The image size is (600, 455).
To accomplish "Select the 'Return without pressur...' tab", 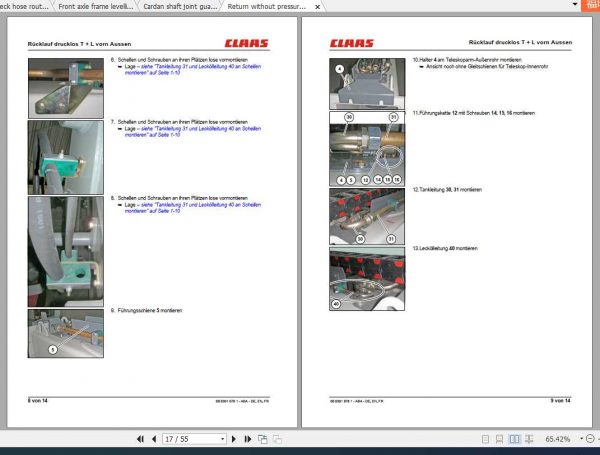I will point(267,7).
